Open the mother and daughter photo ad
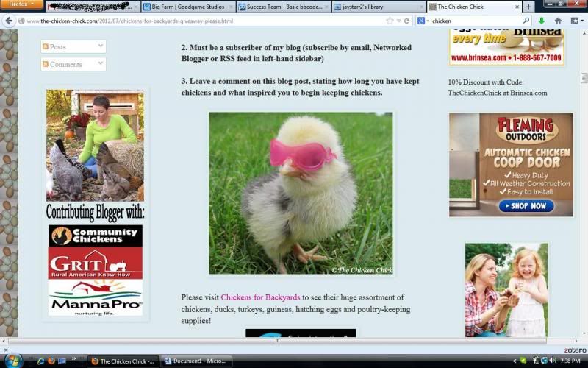Image resolution: width=588 pixels, height=368 pixels. coord(506,290)
